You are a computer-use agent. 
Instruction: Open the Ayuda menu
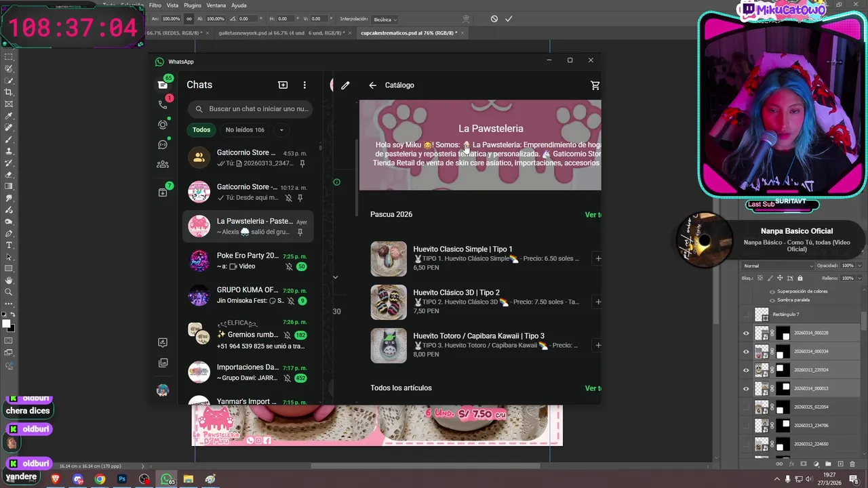coord(239,5)
